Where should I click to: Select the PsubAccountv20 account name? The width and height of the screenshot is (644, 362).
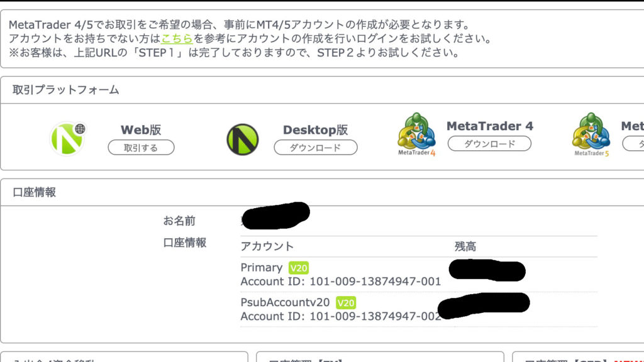pos(285,302)
